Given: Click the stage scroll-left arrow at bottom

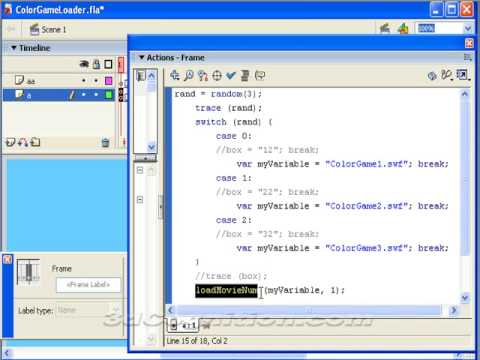Looking at the screenshot, I should tap(7, 353).
